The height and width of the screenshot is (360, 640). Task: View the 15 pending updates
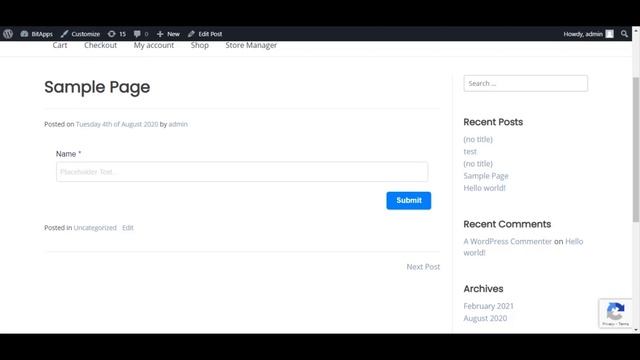coord(117,34)
